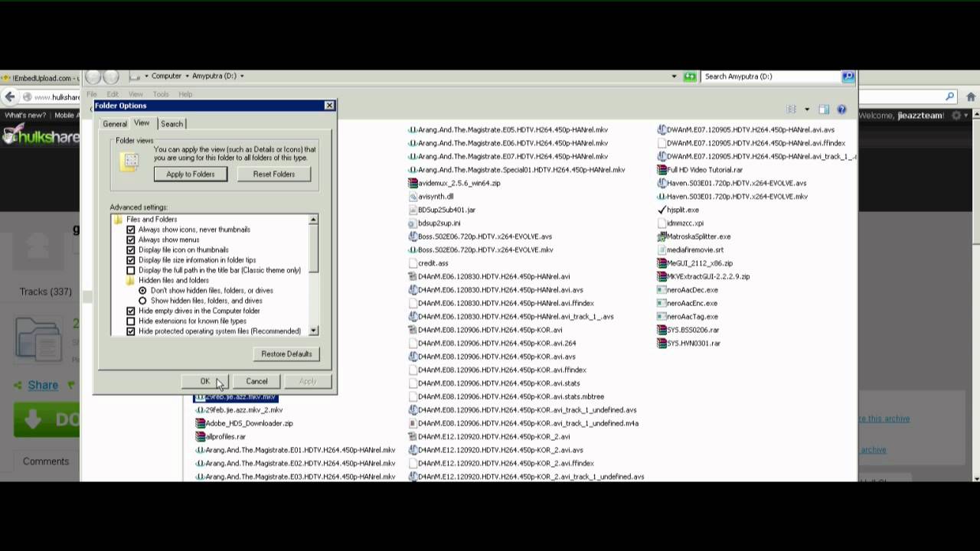Click the advanced settings scrollbar up arrow
980x551 pixels.
pyautogui.click(x=313, y=220)
